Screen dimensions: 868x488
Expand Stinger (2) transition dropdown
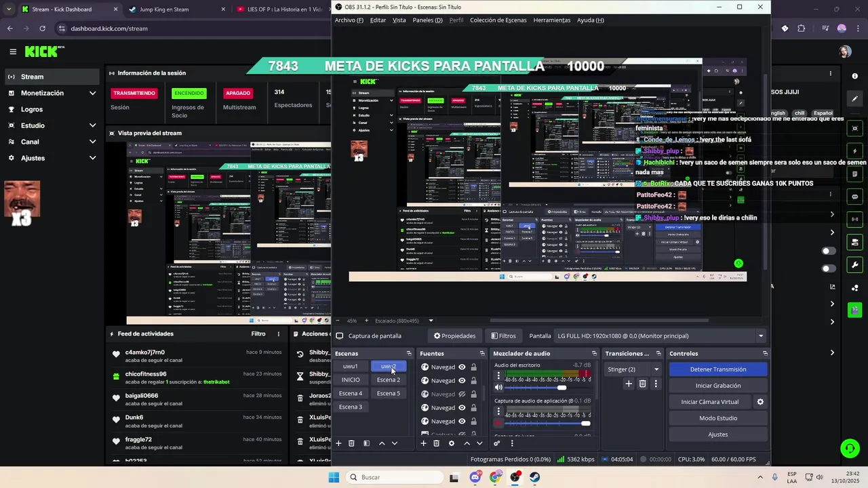(656, 369)
